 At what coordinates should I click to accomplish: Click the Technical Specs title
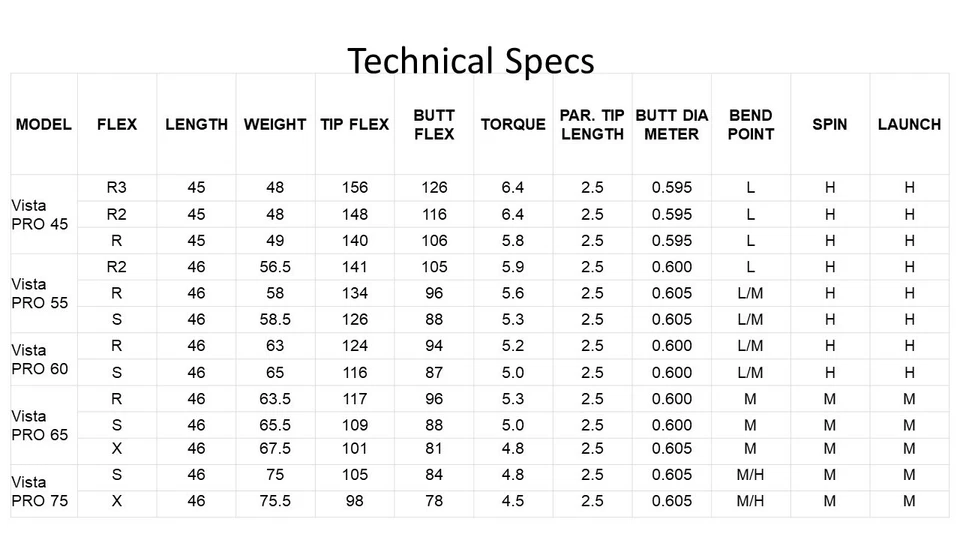[x=471, y=61]
